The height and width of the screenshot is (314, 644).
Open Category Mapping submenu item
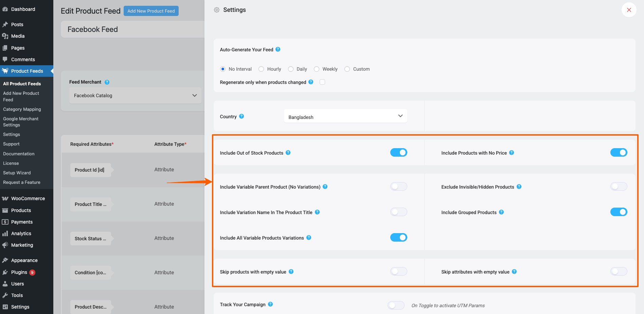tap(22, 109)
